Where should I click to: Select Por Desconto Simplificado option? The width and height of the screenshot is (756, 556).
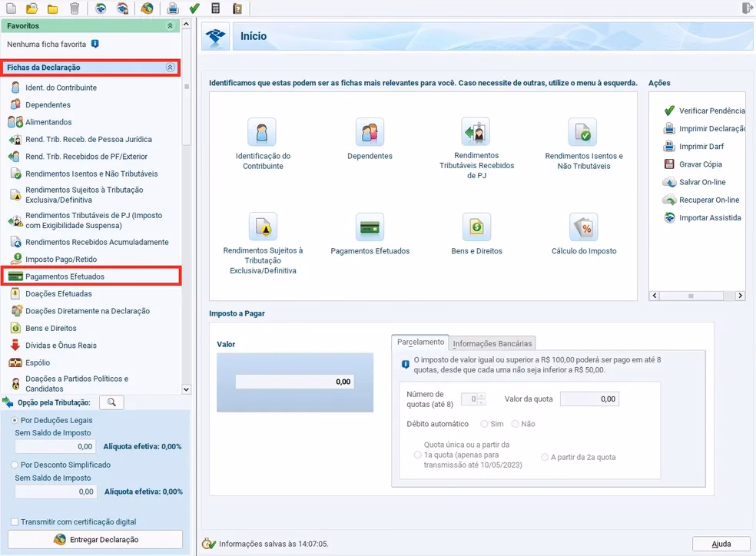coord(15,465)
